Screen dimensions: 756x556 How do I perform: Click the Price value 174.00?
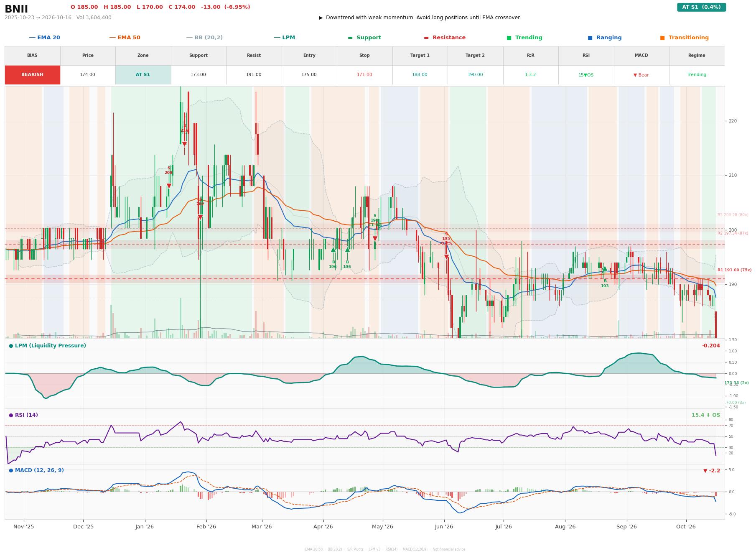click(x=88, y=75)
